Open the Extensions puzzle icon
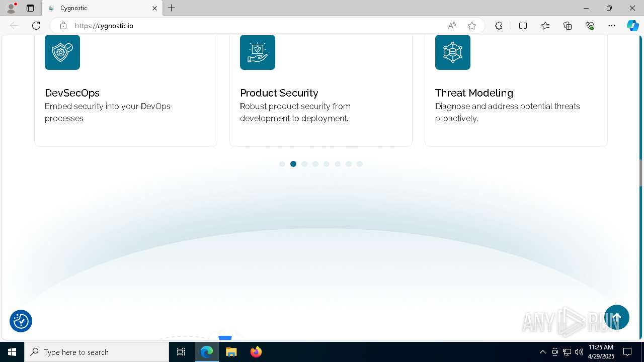 tap(499, 26)
